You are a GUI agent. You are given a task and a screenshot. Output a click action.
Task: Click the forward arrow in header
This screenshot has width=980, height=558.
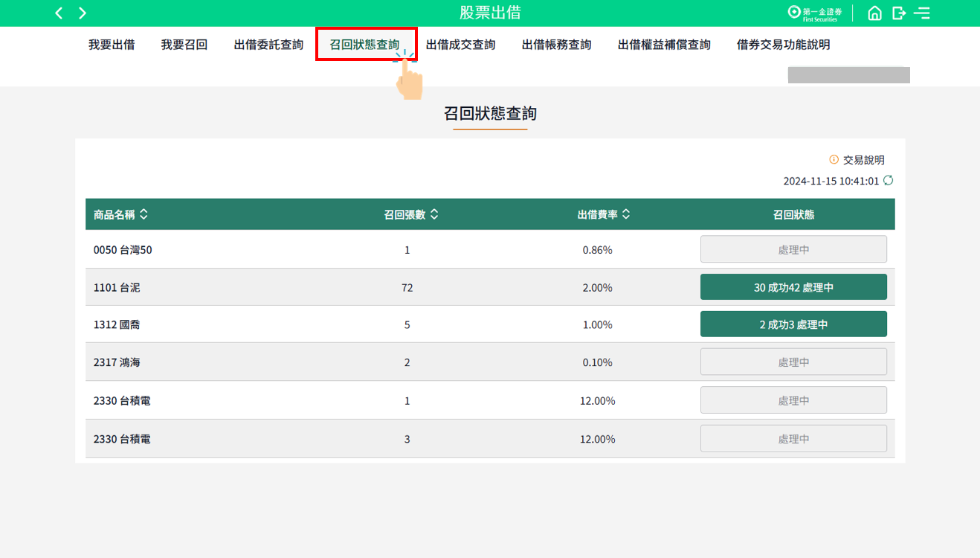83,13
